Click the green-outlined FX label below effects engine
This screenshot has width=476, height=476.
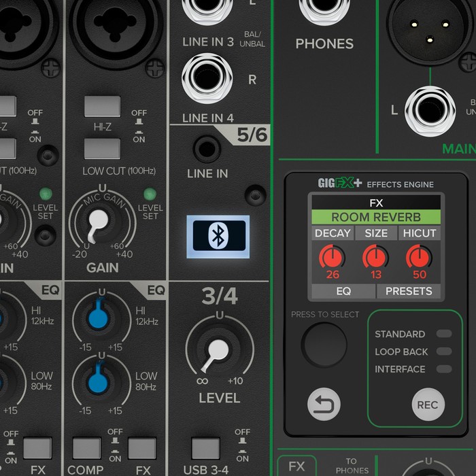pos(296,466)
